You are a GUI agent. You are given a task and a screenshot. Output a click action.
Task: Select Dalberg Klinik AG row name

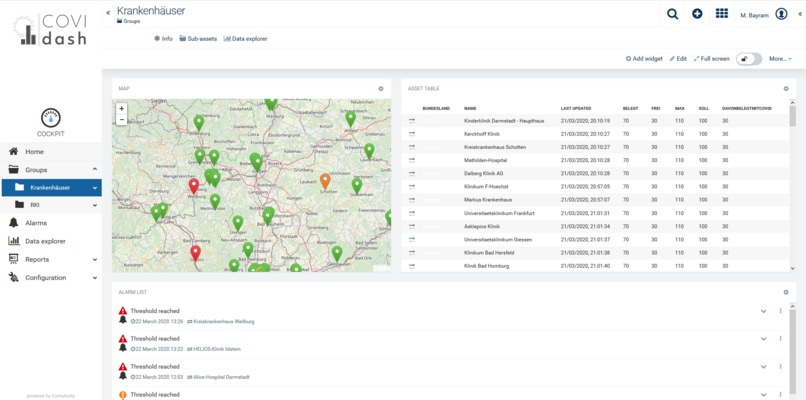tap(483, 173)
